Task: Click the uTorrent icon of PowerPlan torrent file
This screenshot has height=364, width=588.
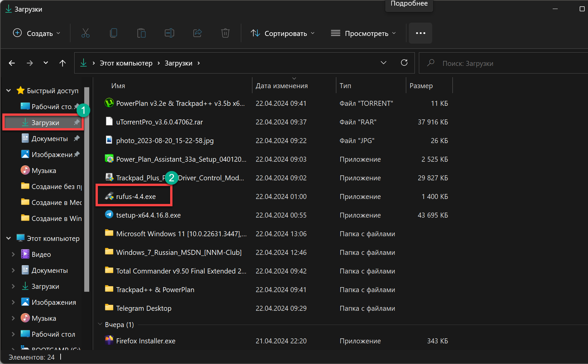Action: tap(109, 103)
